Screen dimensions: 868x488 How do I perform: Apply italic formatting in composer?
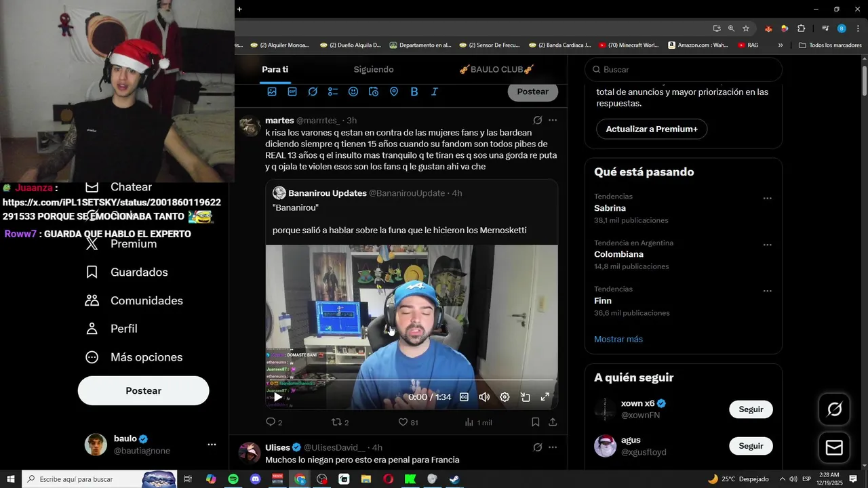tap(435, 91)
